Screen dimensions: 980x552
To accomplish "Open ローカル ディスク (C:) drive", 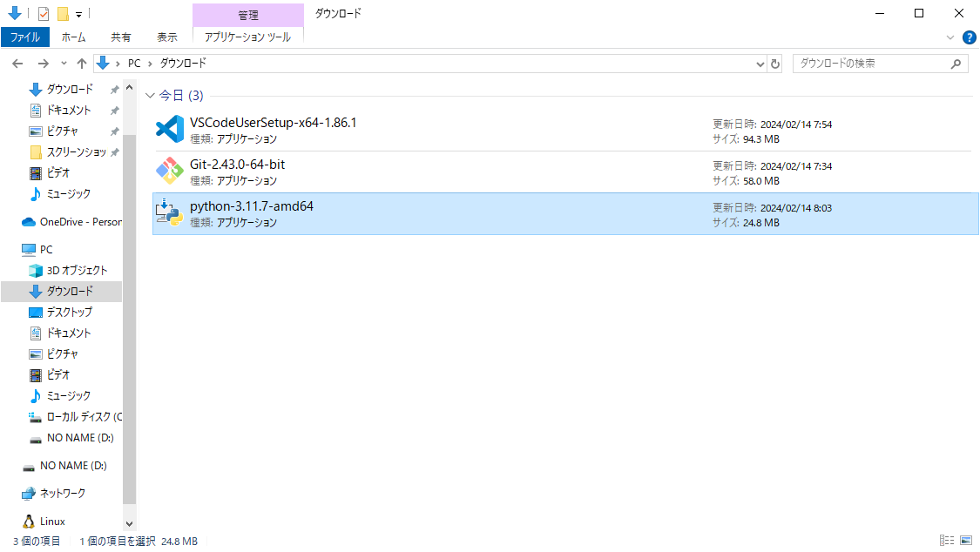I will click(84, 417).
